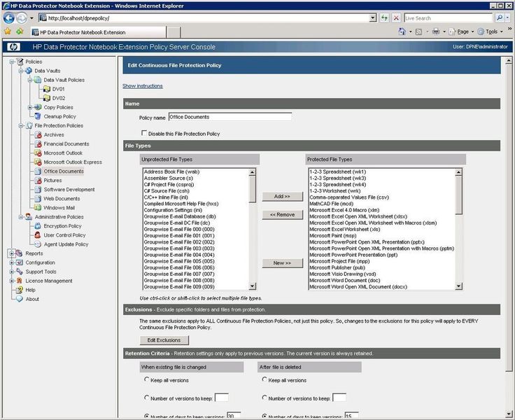Enable Disable this File Protection Policy checkbox
This screenshot has height=420, width=515.
[144, 133]
